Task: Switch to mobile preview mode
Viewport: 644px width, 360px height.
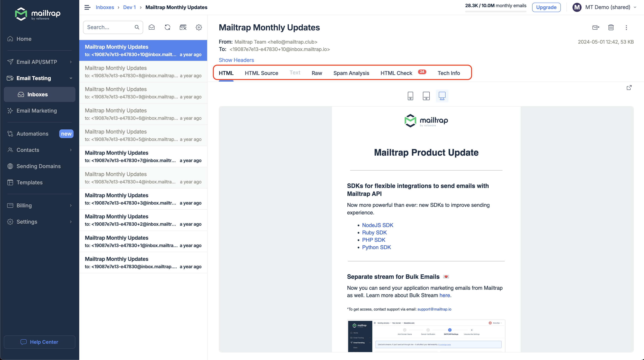Action: point(410,96)
